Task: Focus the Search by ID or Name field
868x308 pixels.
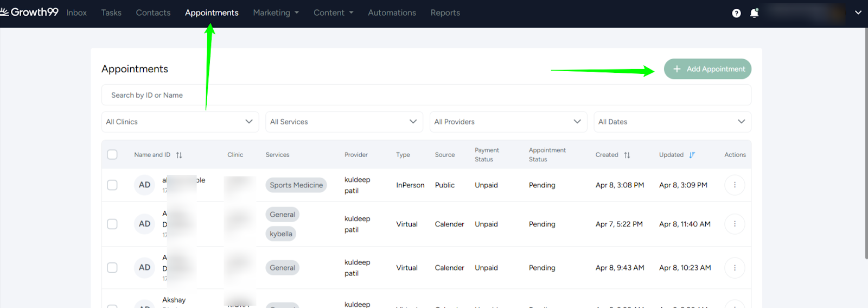Action: pos(426,95)
